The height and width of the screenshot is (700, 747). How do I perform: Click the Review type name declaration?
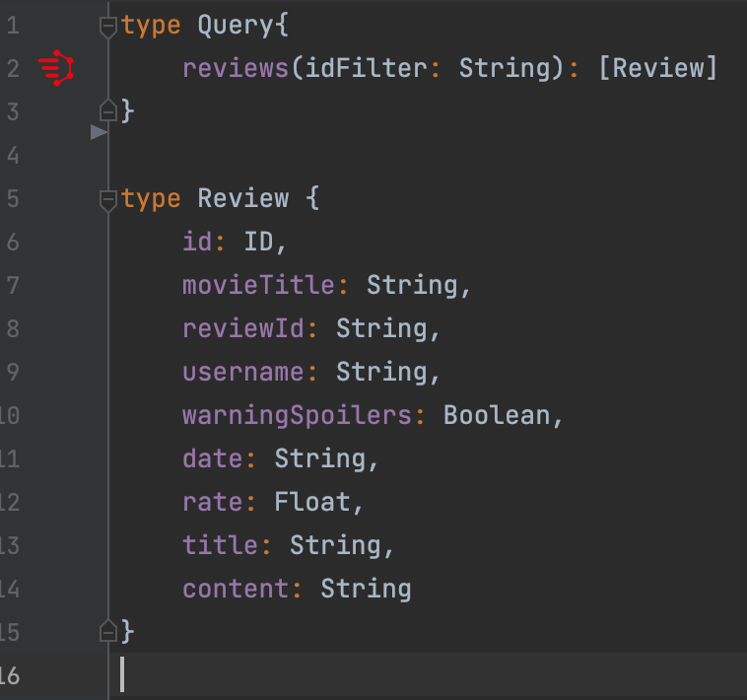tap(243, 199)
